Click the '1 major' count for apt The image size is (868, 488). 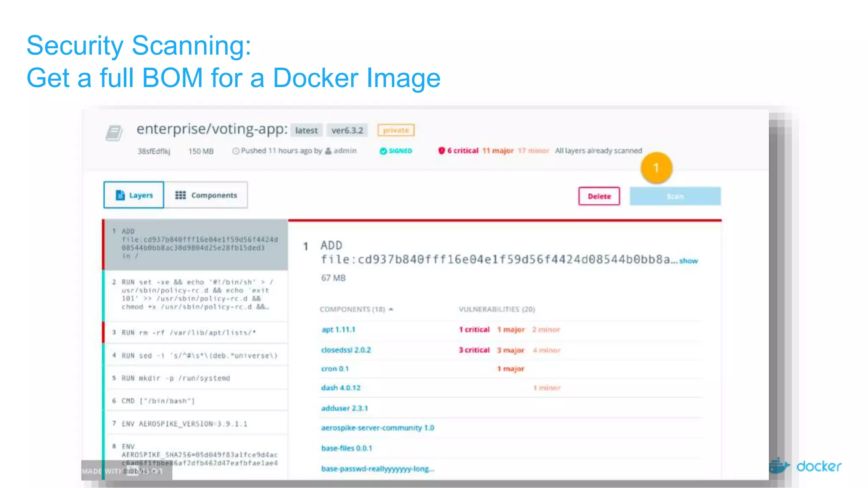511,330
